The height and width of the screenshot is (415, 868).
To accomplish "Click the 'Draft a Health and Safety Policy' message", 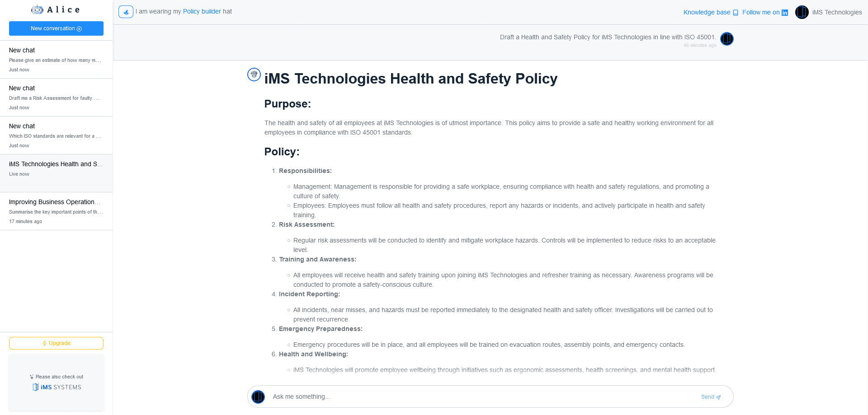I will [x=608, y=37].
